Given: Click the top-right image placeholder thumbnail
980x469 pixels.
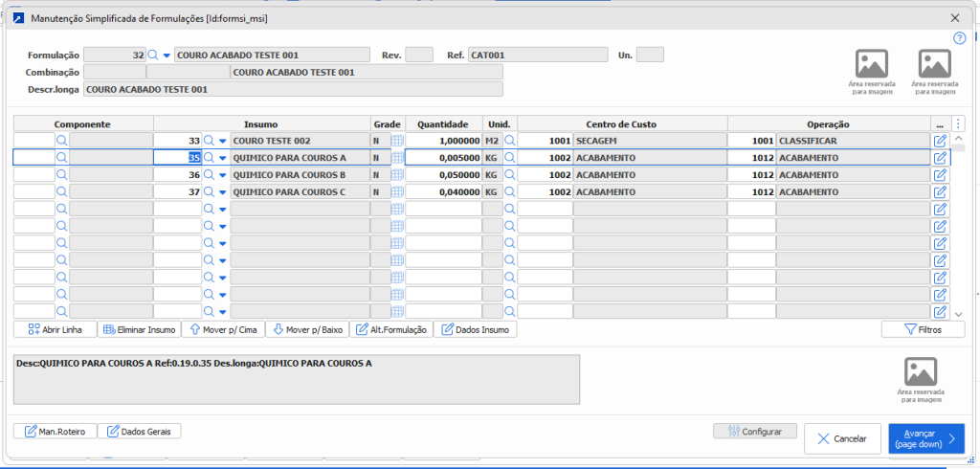Looking at the screenshot, I should click(935, 71).
